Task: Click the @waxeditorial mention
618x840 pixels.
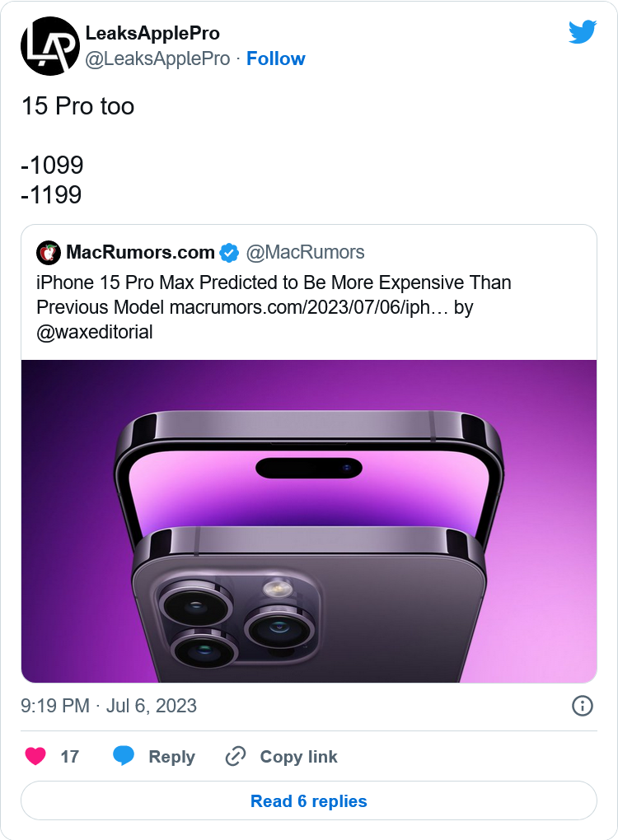Action: [x=94, y=332]
